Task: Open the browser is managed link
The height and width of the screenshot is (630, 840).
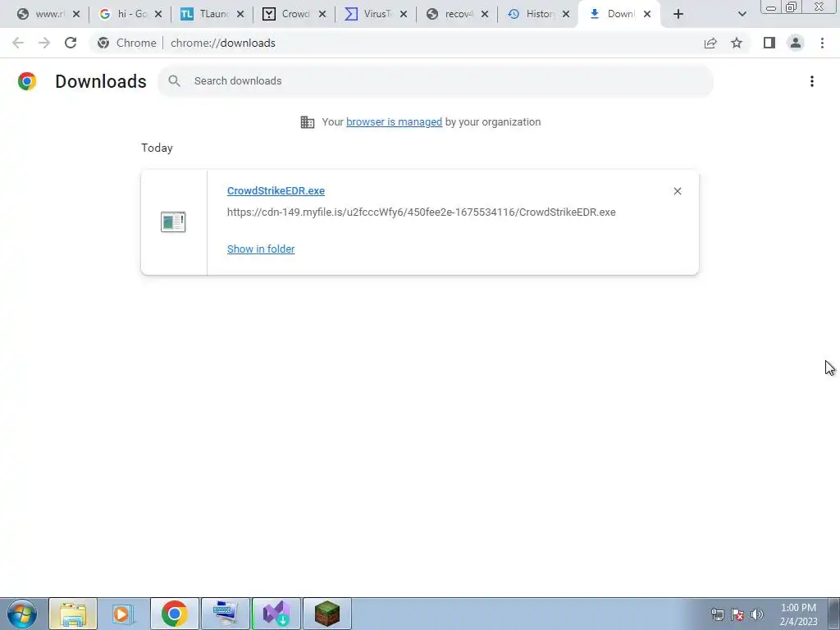Action: point(395,121)
